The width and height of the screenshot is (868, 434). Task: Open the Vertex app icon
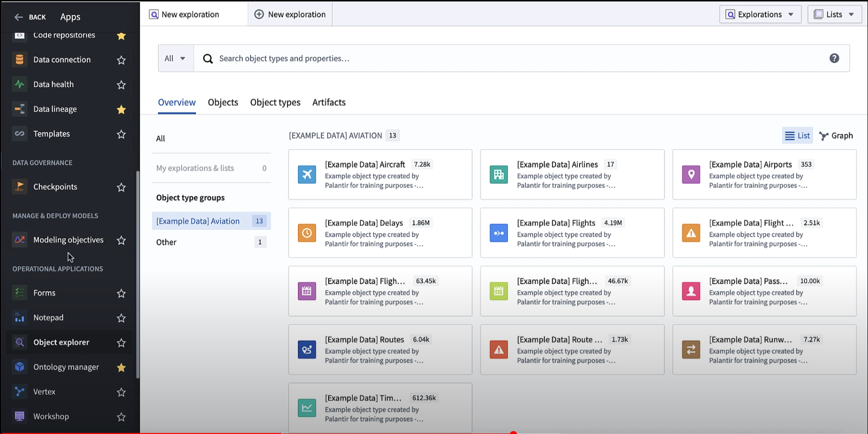click(x=20, y=392)
